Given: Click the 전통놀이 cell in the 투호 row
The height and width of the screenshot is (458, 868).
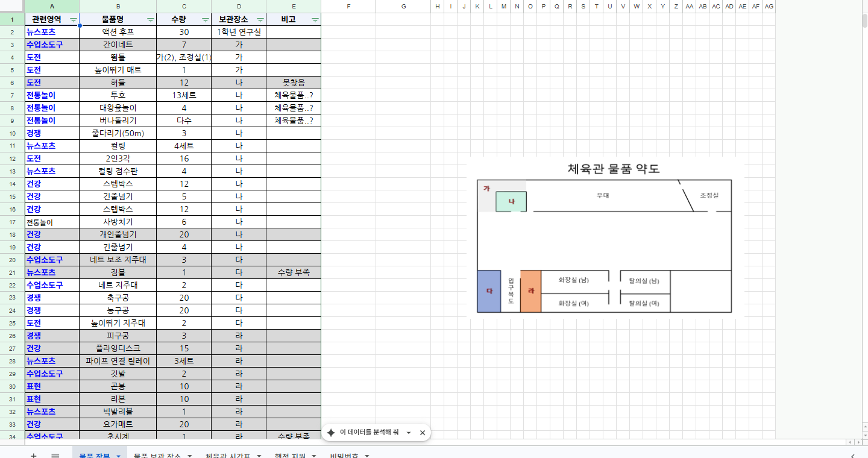Looking at the screenshot, I should (52, 95).
